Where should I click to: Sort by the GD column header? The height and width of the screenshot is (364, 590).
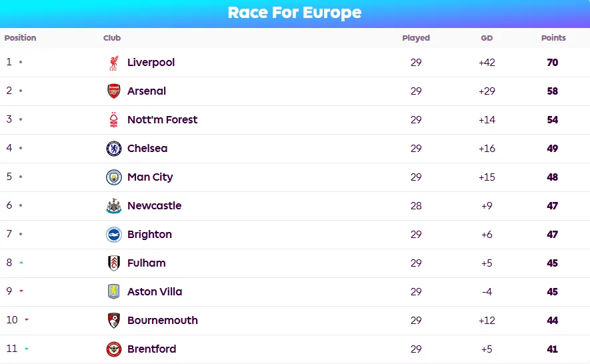(x=487, y=38)
